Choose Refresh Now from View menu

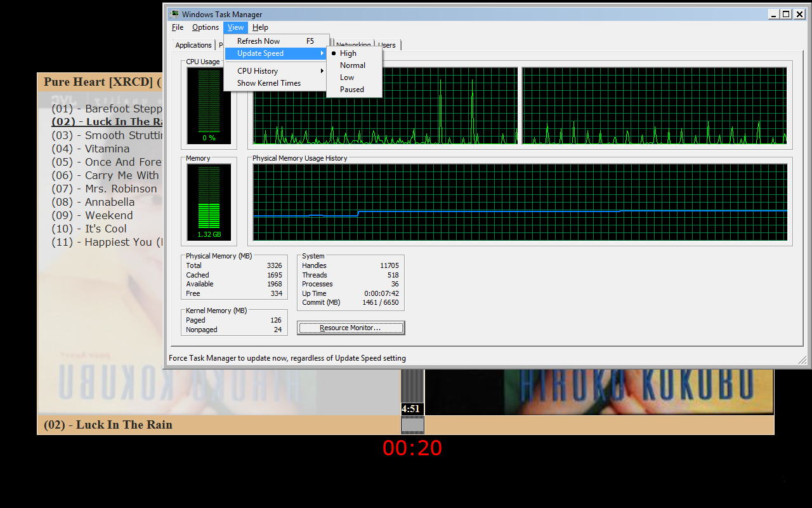point(276,41)
